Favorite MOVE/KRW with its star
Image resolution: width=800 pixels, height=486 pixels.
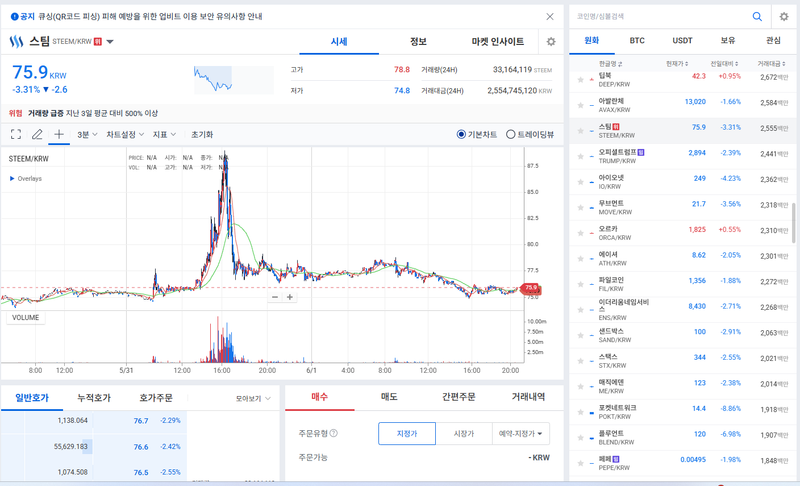click(x=580, y=208)
